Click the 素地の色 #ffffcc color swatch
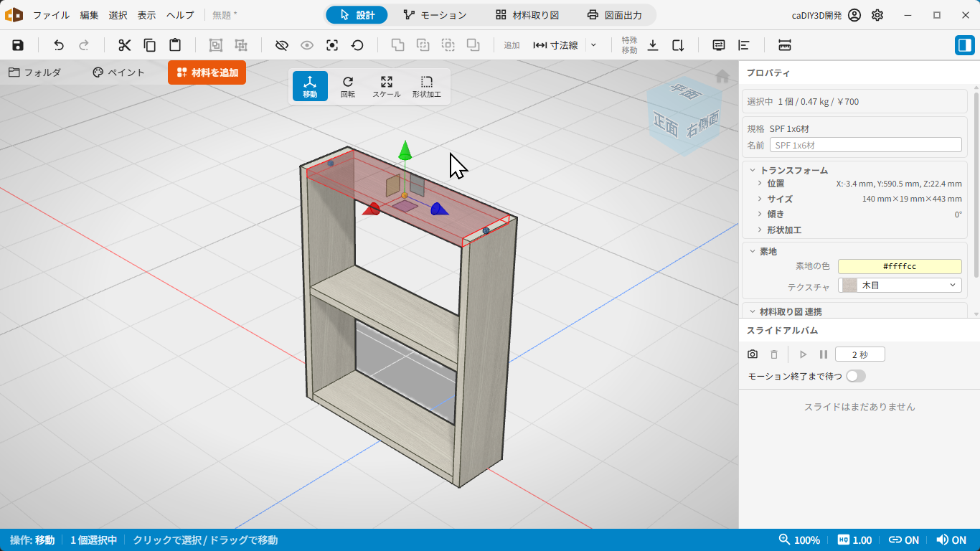Screen dimensions: 980x551 (x=900, y=266)
